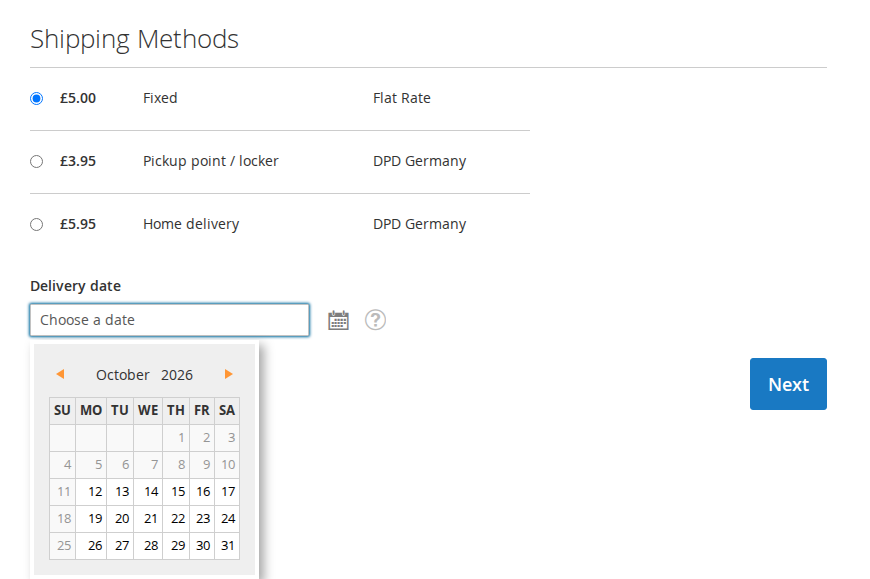Choose October 16 in the datepicker
This screenshot has width=870, height=579.
(203, 492)
